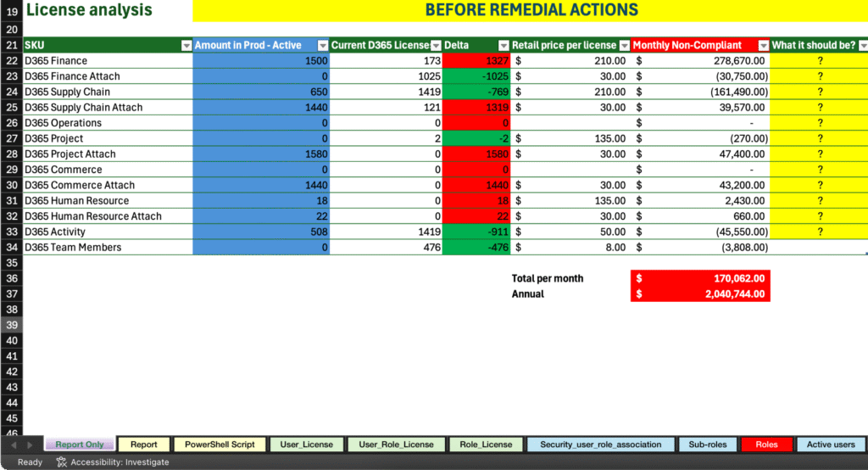Click the Ready status indicator
The height and width of the screenshot is (470, 868).
30,462
